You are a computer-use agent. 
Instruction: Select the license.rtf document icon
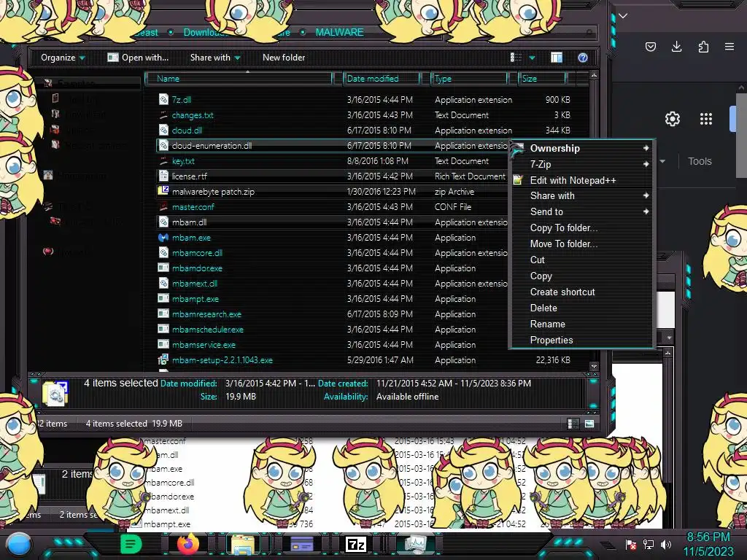163,176
